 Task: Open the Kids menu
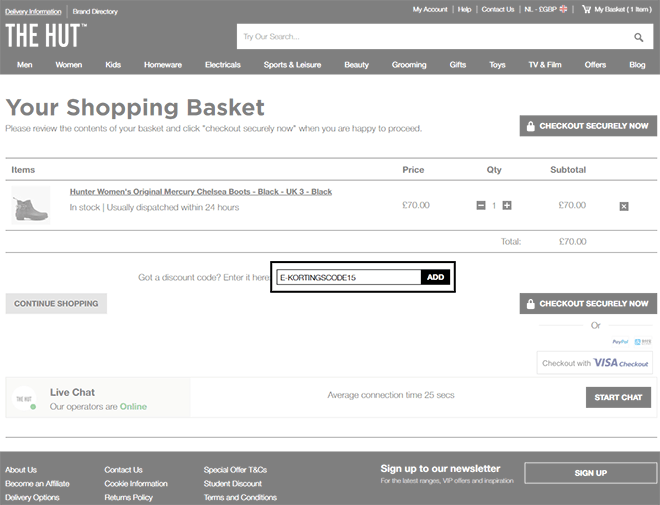[x=113, y=65]
